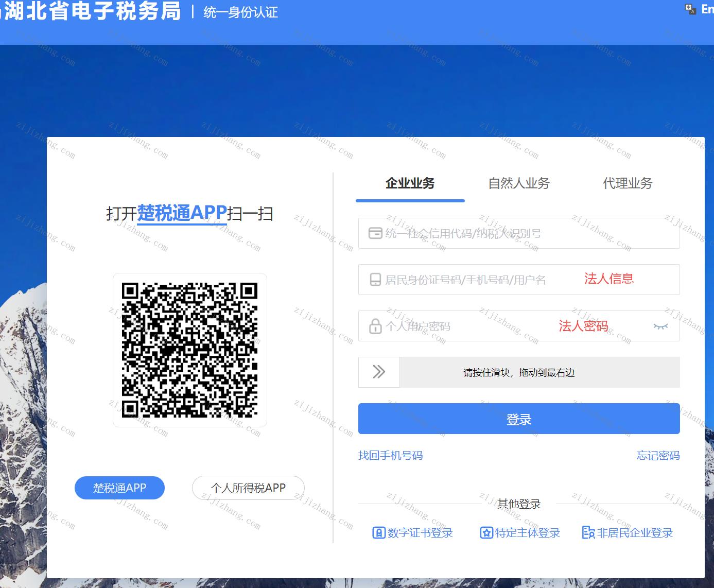Choose 非居民企业登录 option
Screen dimensions: 714x588
click(628, 533)
